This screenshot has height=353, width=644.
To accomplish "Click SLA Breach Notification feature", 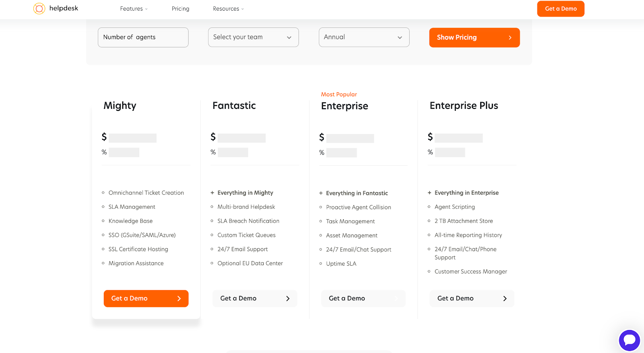I will tap(248, 221).
